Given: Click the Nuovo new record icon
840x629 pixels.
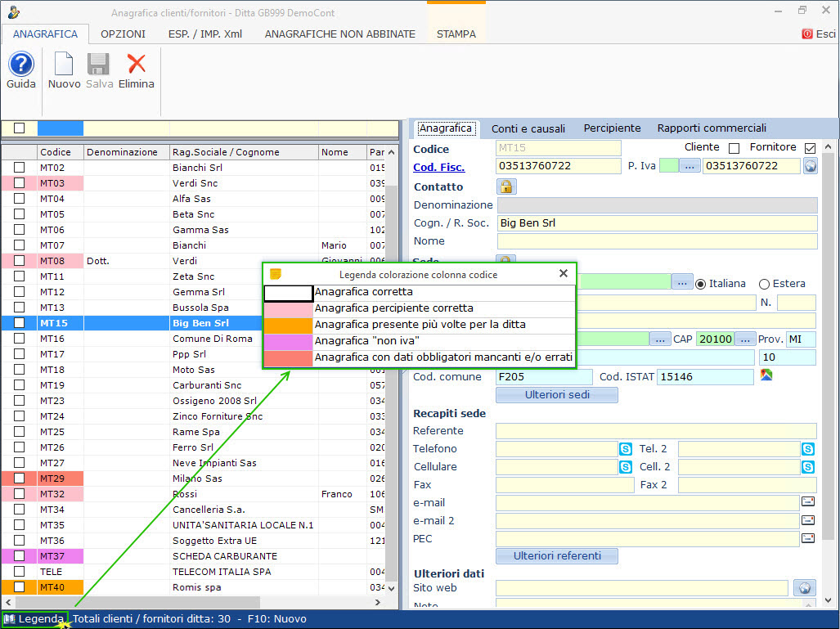Looking at the screenshot, I should pyautogui.click(x=64, y=65).
